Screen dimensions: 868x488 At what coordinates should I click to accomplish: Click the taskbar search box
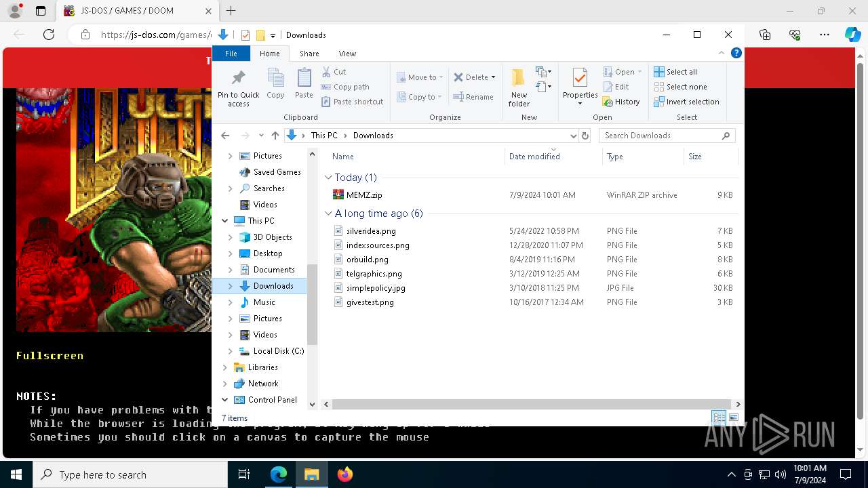pos(130,474)
